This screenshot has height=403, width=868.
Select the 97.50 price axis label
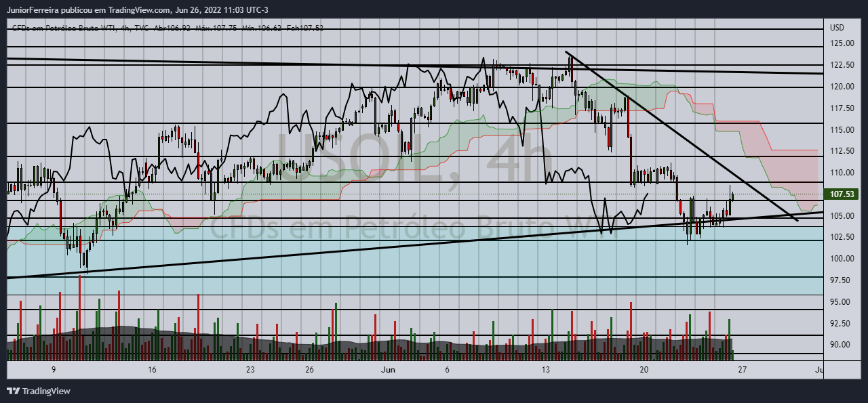tap(842, 280)
